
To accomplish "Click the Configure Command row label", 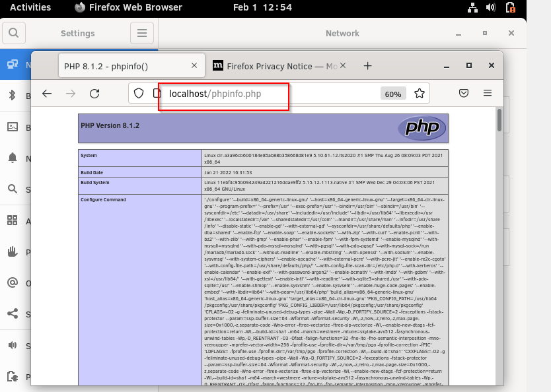I will tap(103, 200).
